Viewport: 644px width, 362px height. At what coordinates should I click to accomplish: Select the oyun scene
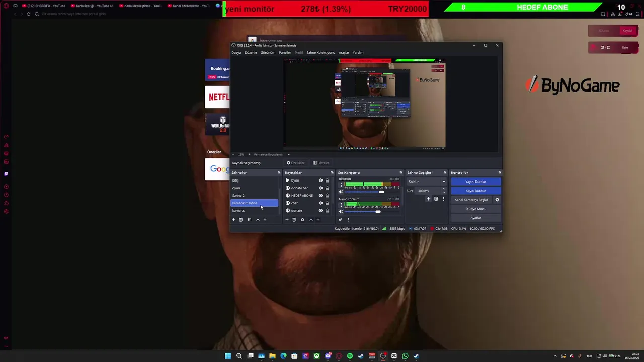[x=254, y=188]
